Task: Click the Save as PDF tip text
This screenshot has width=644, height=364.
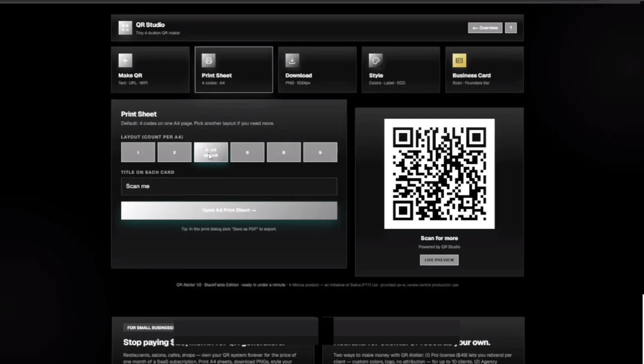Action: [x=229, y=229]
